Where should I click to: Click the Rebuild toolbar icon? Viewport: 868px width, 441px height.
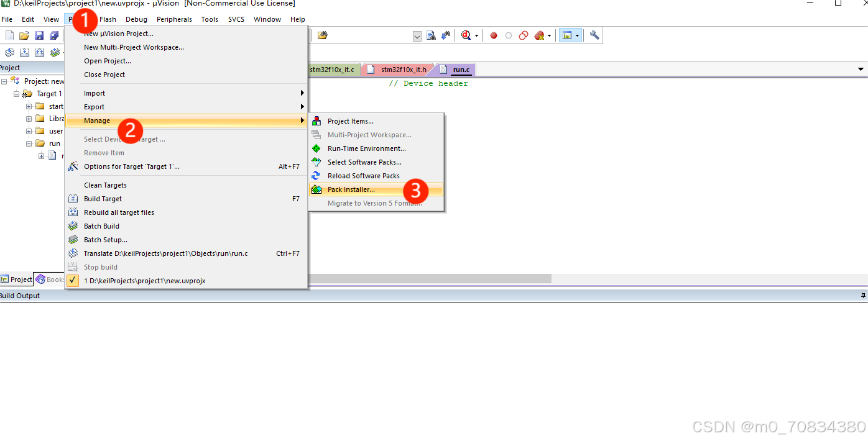39,52
